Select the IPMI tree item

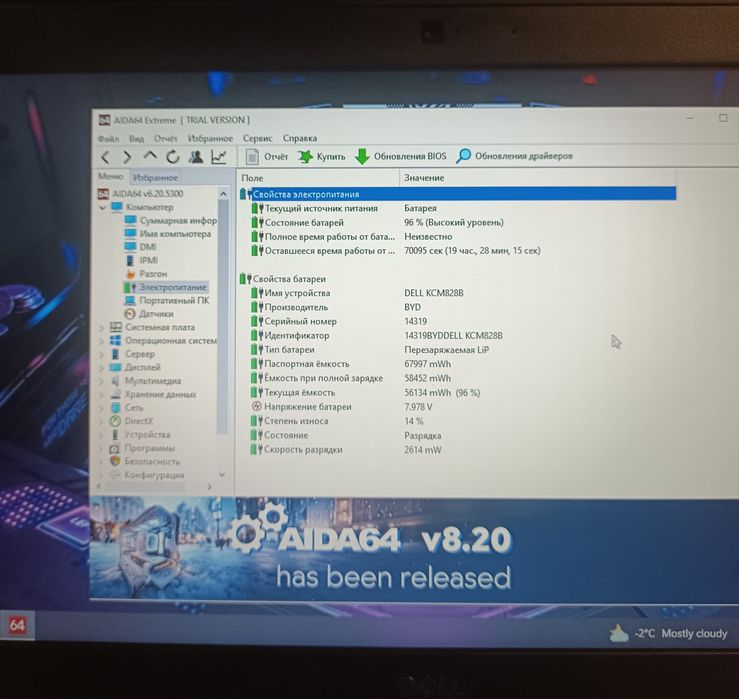(141, 260)
